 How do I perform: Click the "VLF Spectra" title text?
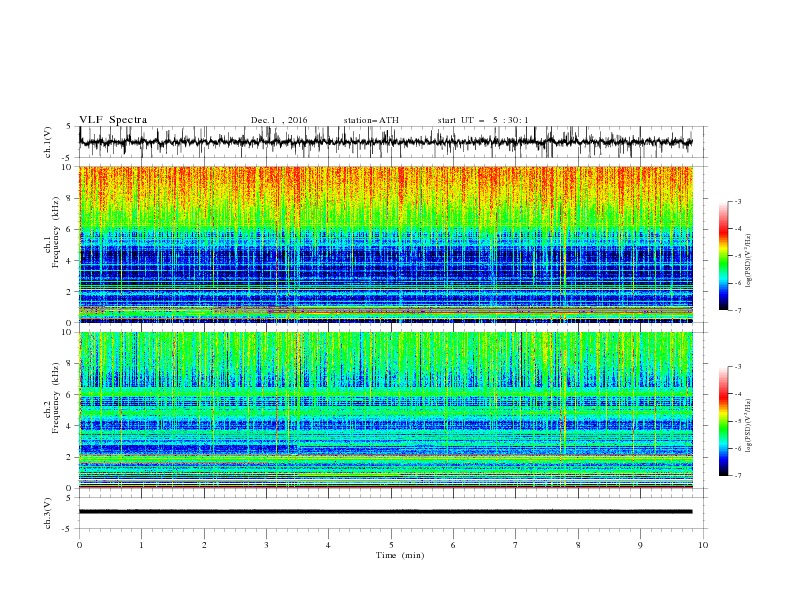click(113, 120)
